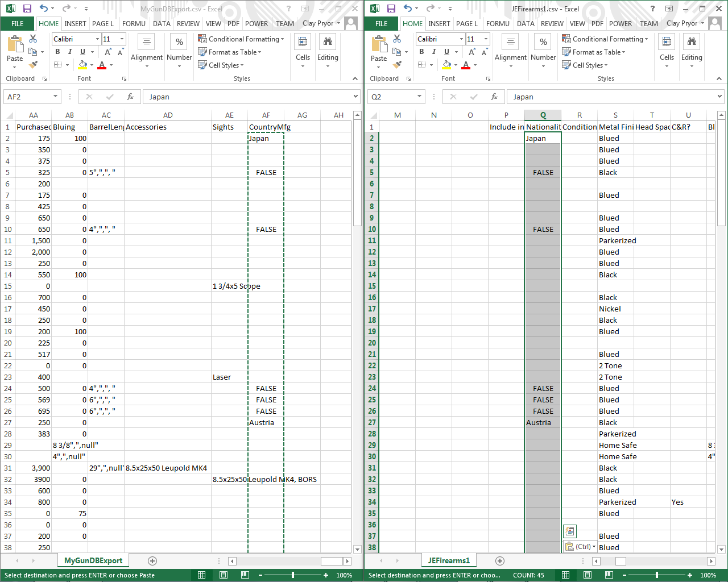
Task: Click Format Painter in right window clipboard group
Action: (x=397, y=65)
